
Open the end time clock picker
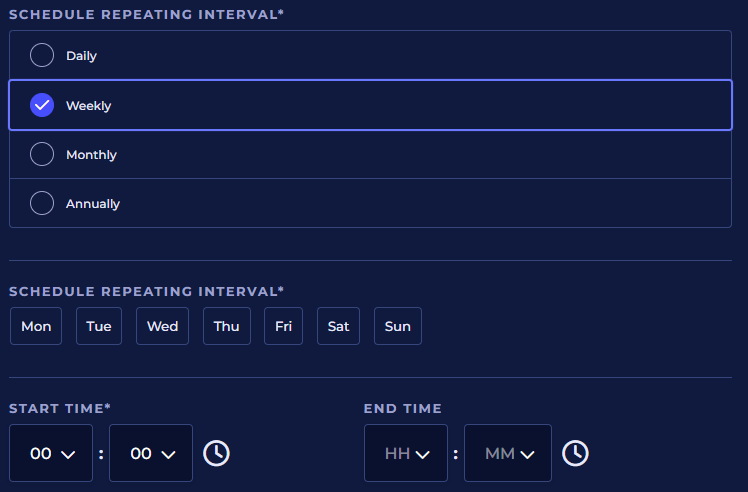[x=575, y=453]
